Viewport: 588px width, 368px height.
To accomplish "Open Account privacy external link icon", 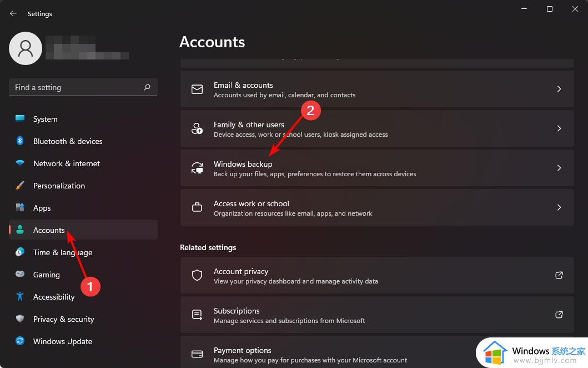I will click(559, 275).
